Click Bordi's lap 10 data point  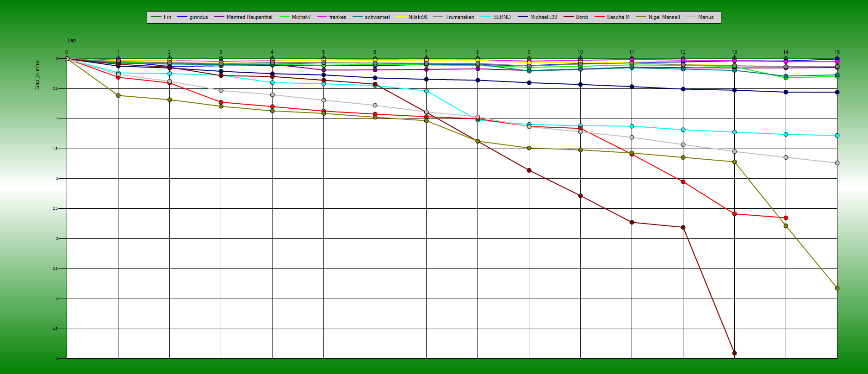tap(580, 196)
